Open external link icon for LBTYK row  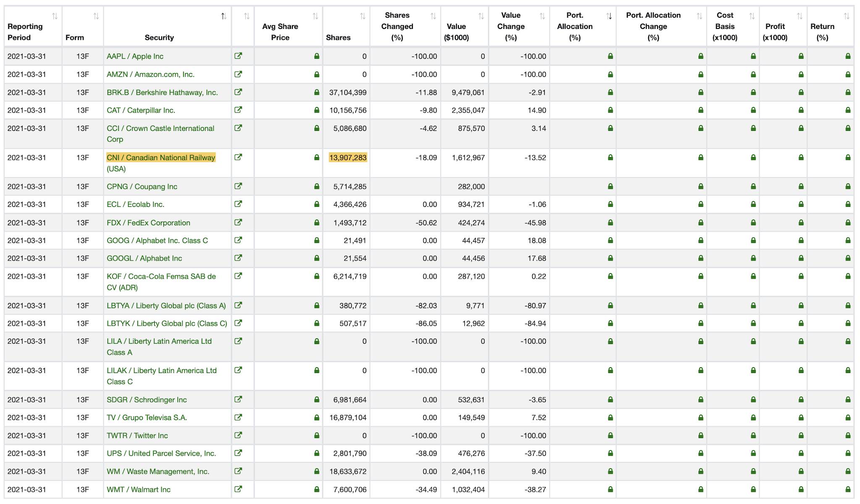[x=238, y=323]
